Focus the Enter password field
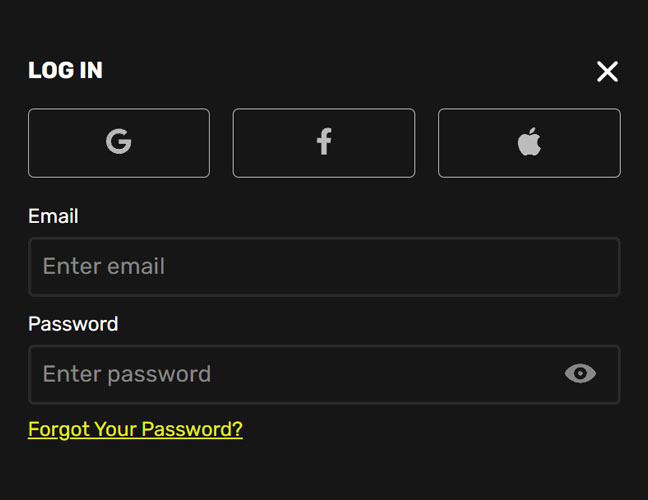Screen dimensions: 648x500 (324, 374)
